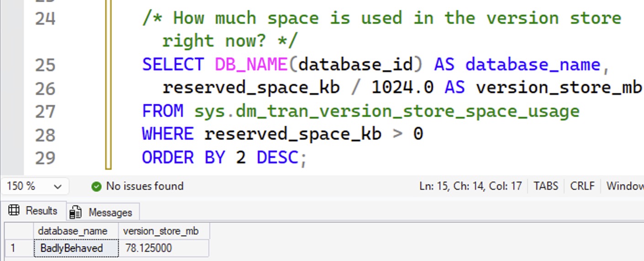Switch to the Messages tab
The height and width of the screenshot is (261, 644).
(x=110, y=212)
